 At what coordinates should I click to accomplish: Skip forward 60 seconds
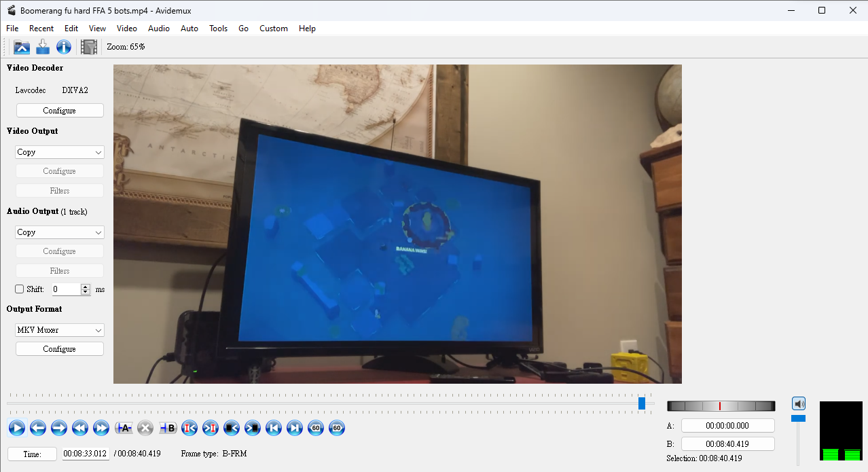pyautogui.click(x=337, y=428)
